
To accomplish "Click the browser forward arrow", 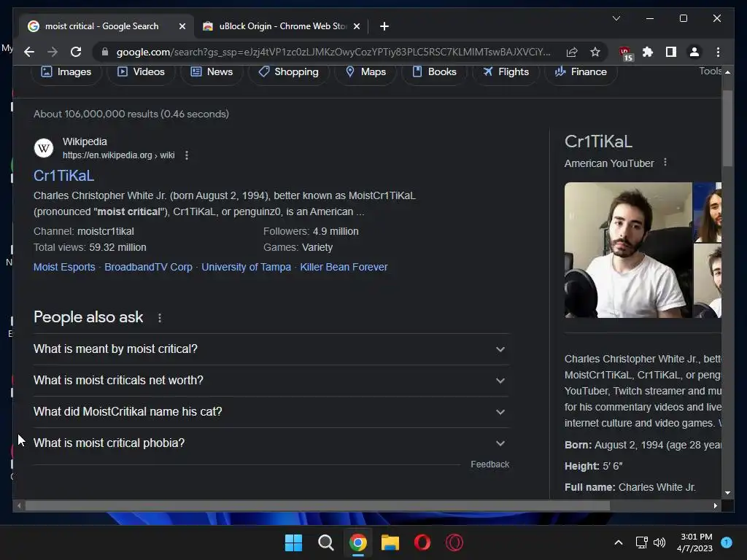I will [53, 52].
